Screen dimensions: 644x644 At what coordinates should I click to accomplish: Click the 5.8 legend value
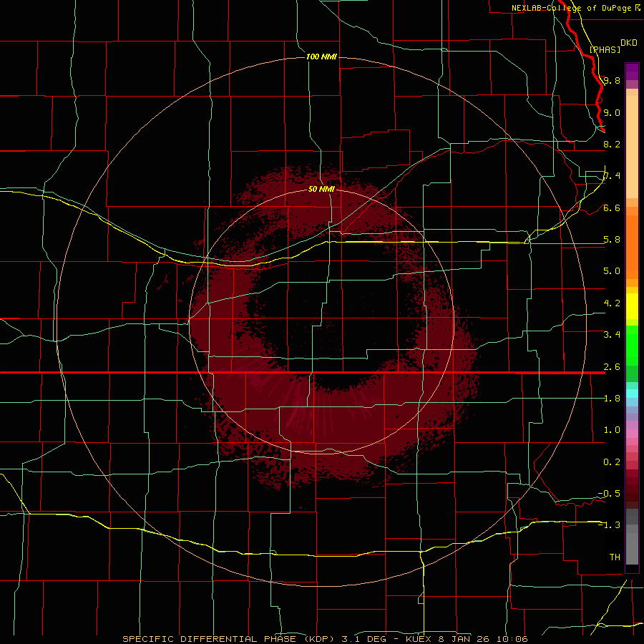612,240
